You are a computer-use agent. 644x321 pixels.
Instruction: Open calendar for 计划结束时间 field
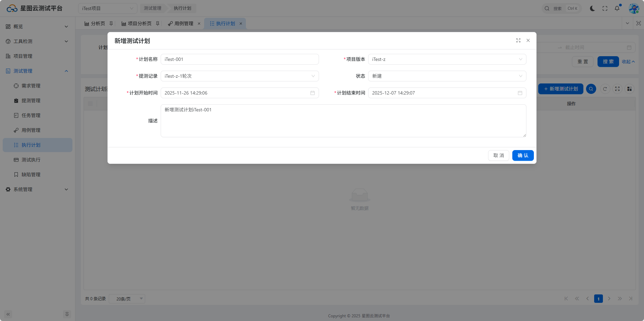point(520,93)
